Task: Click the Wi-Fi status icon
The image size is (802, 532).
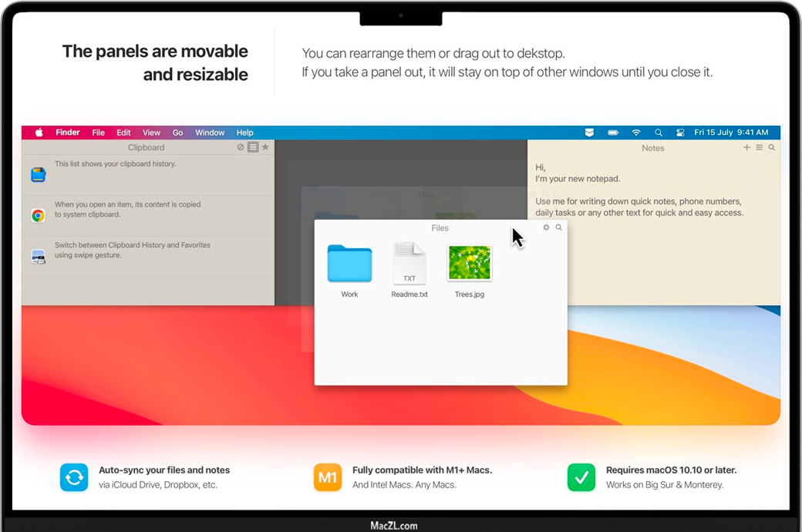Action: coord(635,133)
